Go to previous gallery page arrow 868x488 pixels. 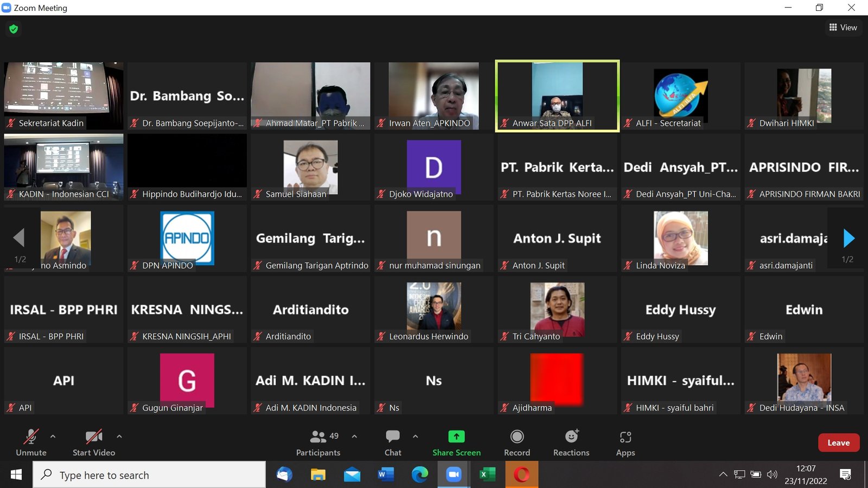point(19,237)
